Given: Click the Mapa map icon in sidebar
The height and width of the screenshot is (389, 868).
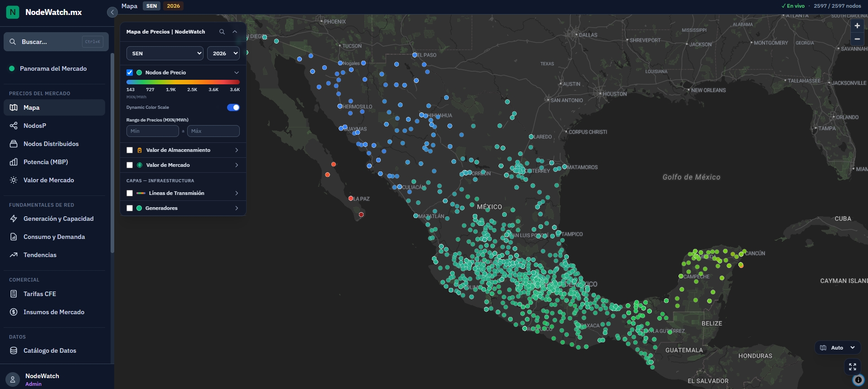Looking at the screenshot, I should click(x=14, y=107).
